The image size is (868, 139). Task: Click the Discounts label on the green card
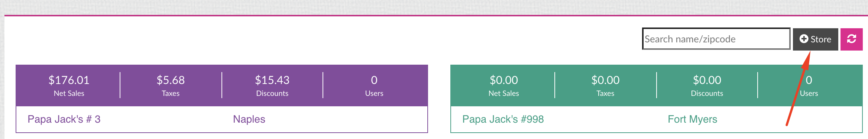[x=707, y=93]
